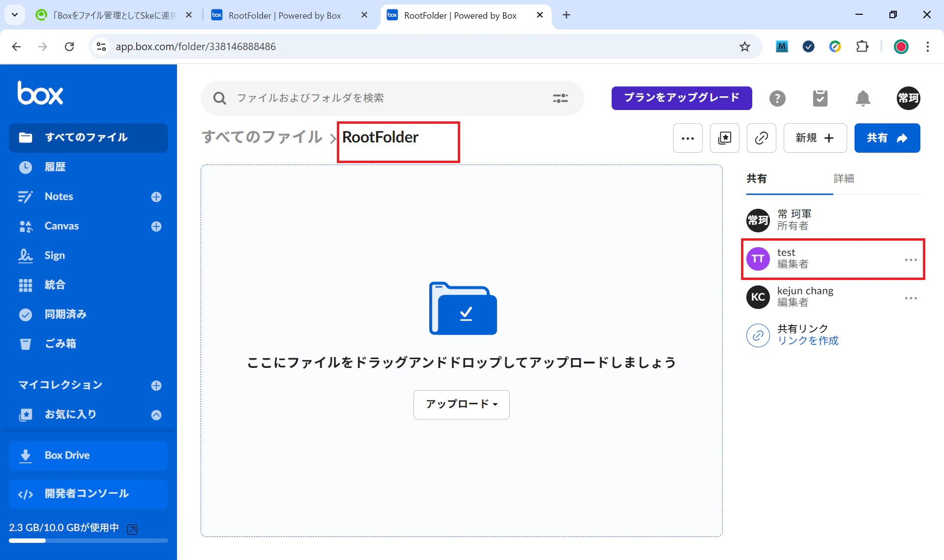This screenshot has height=560, width=944.
Task: Open a new browser tab
Action: click(566, 15)
